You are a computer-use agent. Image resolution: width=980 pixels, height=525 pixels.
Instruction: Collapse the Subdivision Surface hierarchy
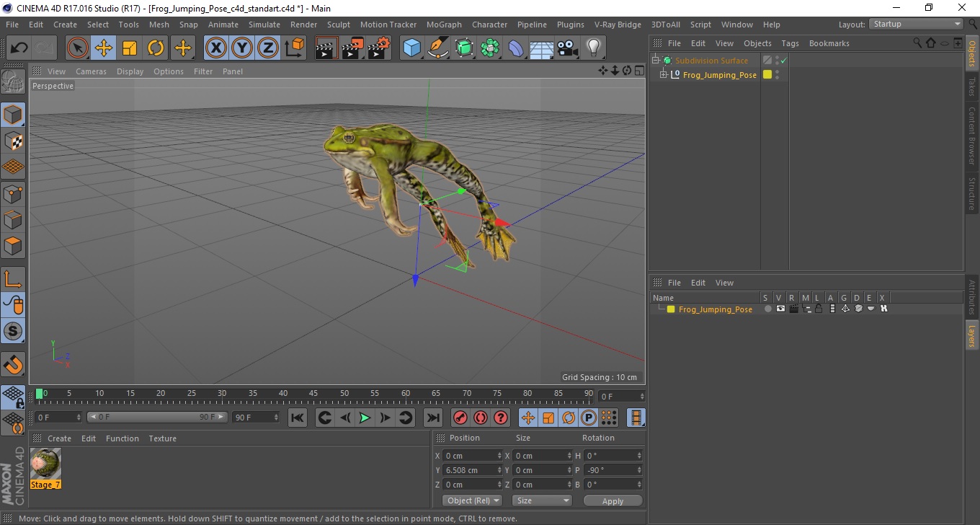point(656,61)
